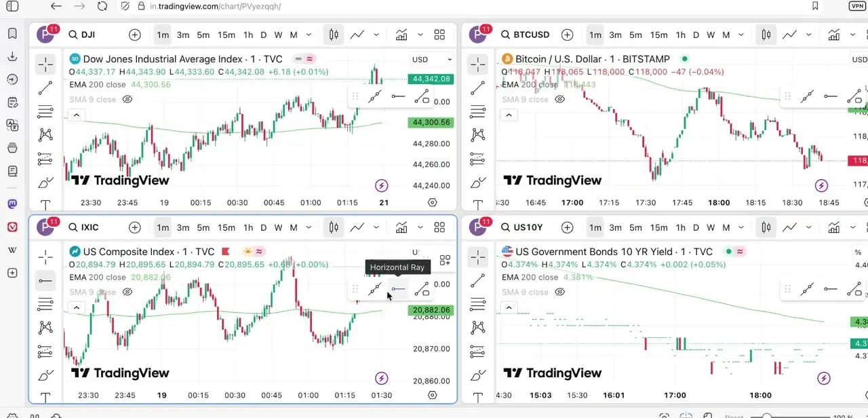Toggle SMA 9 visibility in IXIC chart
Viewport: 868px width, 418px height.
[x=127, y=292]
